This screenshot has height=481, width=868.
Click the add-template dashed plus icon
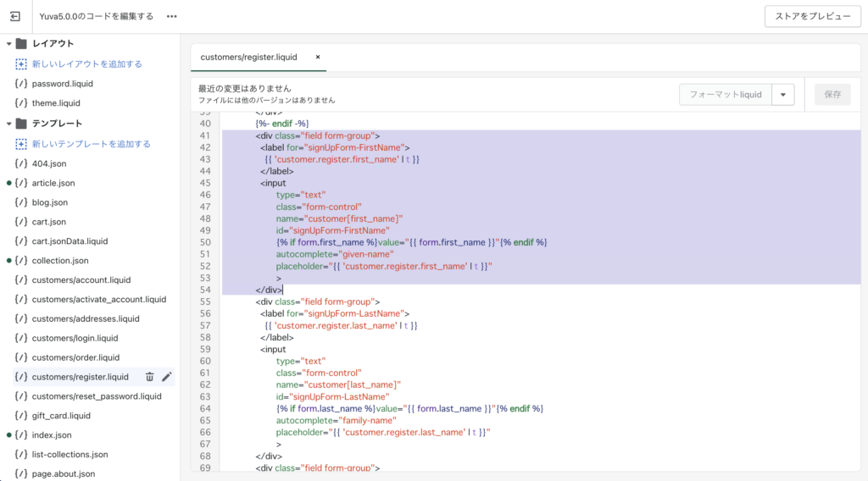point(21,144)
